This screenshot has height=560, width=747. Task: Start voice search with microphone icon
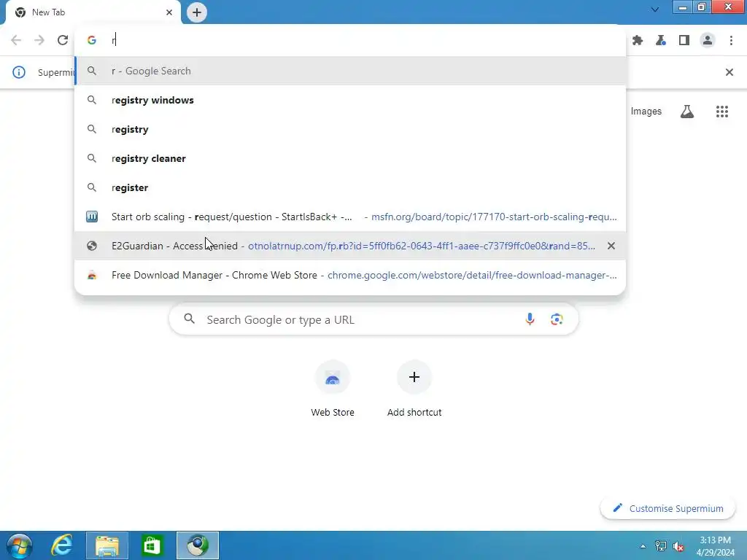click(x=530, y=319)
